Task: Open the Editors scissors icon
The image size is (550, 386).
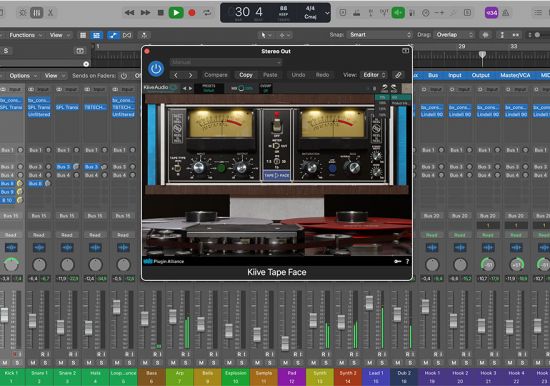Action: (51, 13)
